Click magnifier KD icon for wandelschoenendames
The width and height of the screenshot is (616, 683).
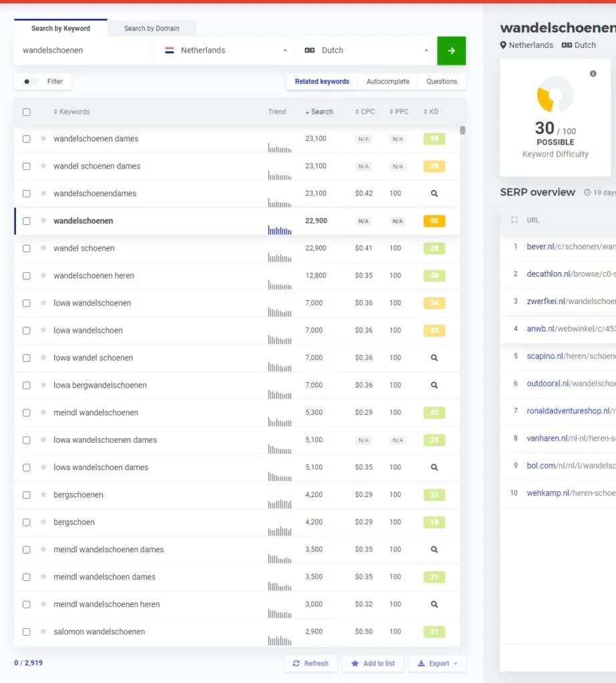tap(434, 193)
